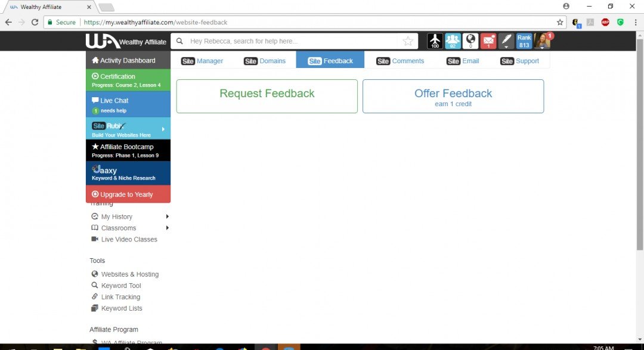Open Link Tracking tool
Screen dimensions: 644x350
120,297
